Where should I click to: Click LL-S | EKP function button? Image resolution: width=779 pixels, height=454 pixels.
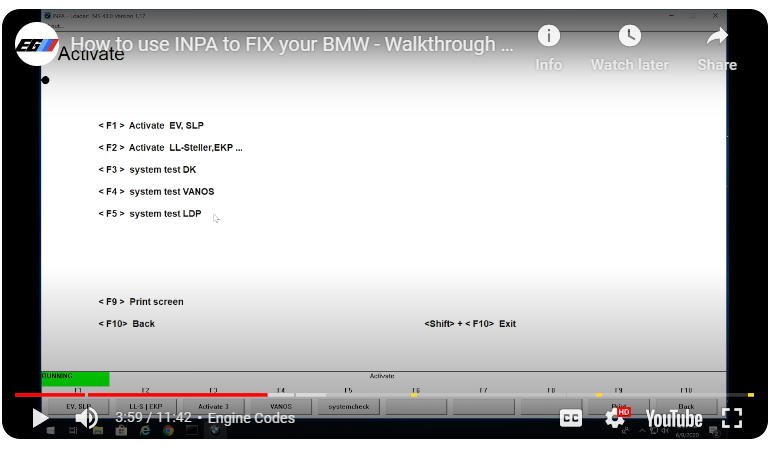146,407
